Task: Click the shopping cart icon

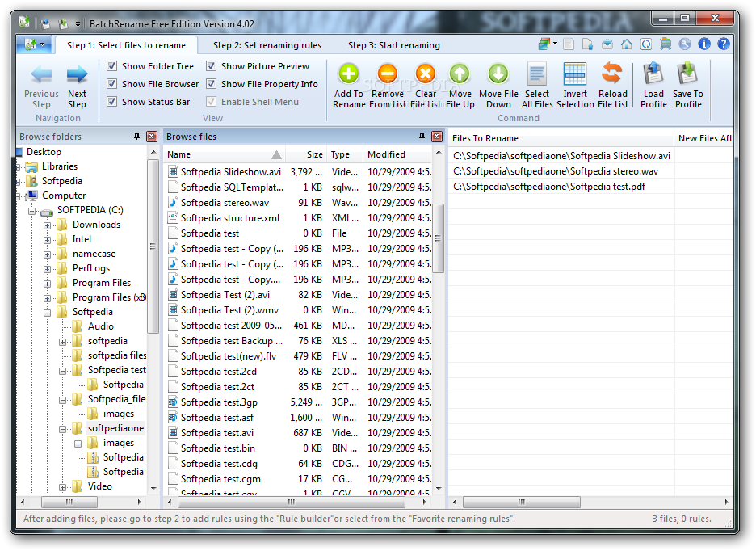Action: (x=666, y=44)
